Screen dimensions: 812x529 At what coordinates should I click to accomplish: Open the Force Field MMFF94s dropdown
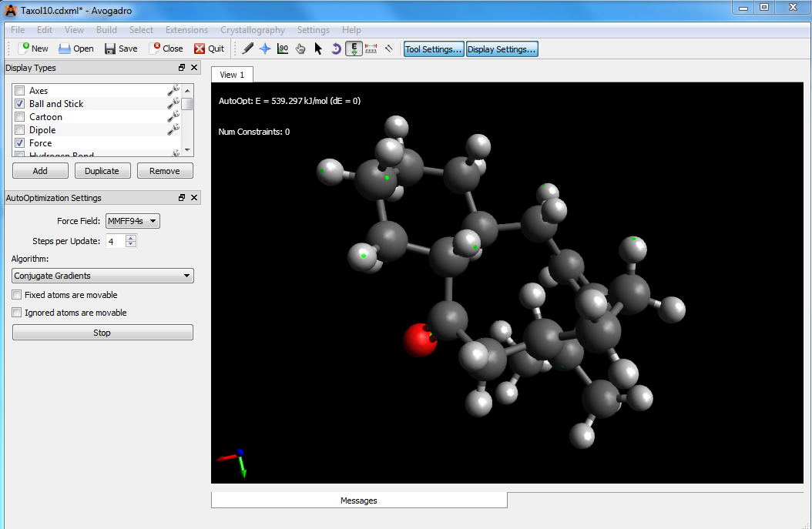(x=133, y=221)
